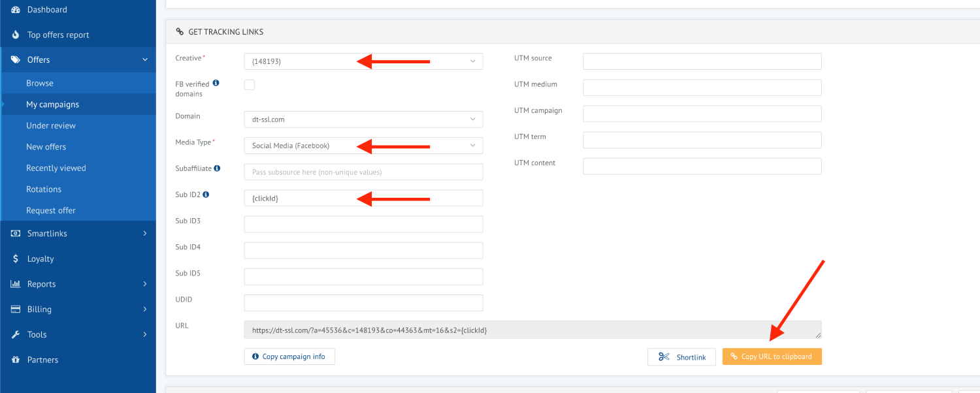Select the UTM campaign field
980x393 pixels.
pyautogui.click(x=702, y=114)
